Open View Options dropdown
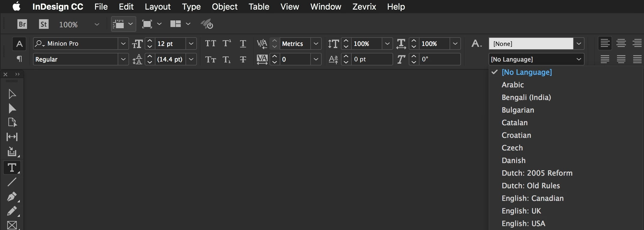 coord(131,24)
